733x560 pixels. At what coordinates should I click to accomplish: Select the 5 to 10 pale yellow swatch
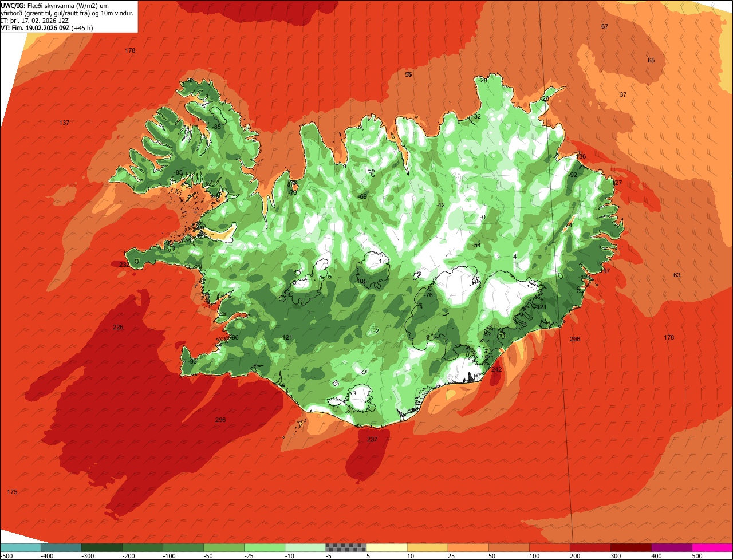click(x=387, y=547)
